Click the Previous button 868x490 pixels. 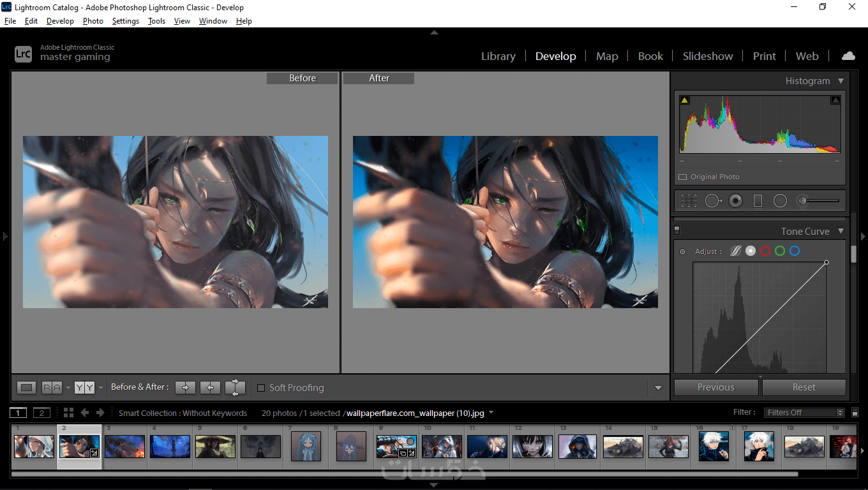click(x=716, y=387)
